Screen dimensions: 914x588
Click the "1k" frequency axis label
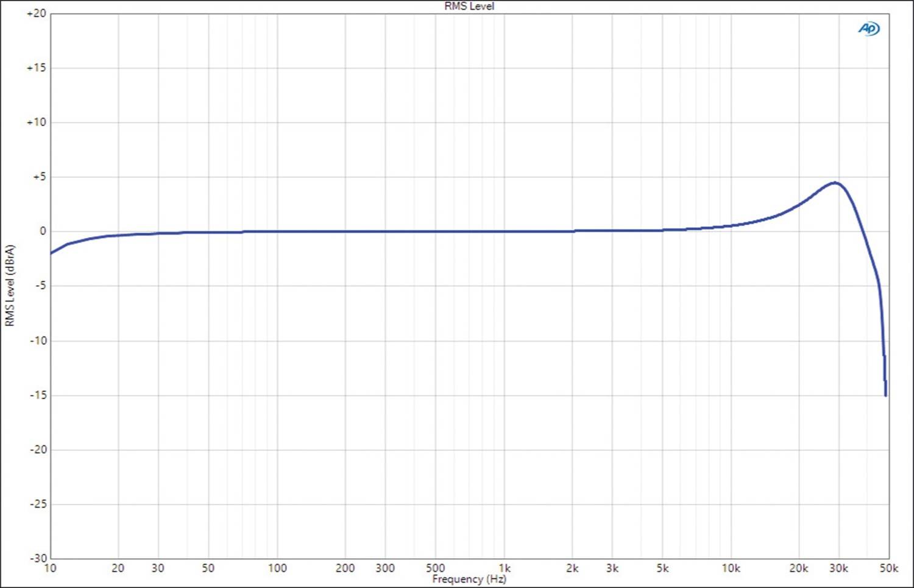click(x=505, y=568)
